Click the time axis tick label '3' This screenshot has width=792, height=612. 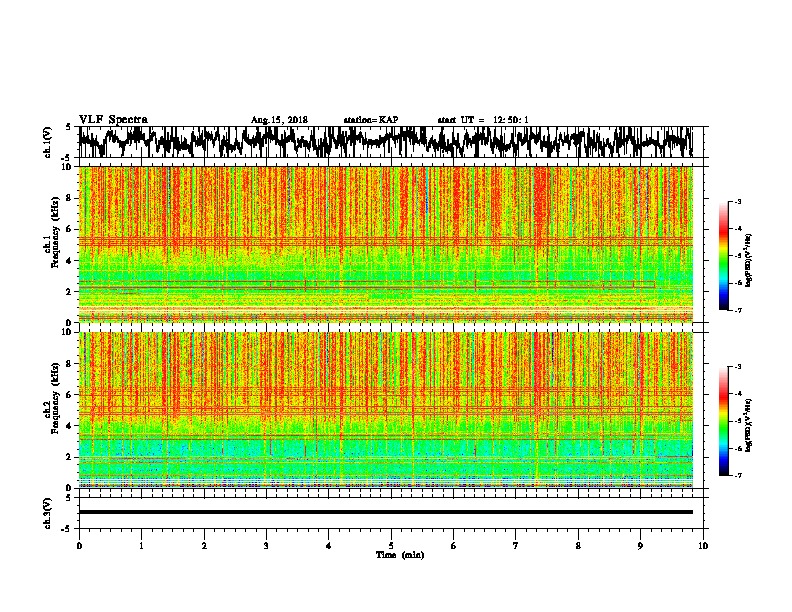266,546
